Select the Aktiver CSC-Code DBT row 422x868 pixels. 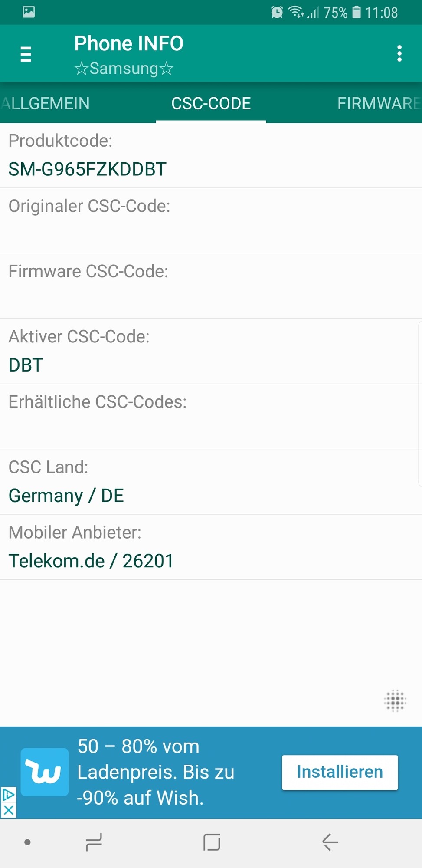coord(211,351)
